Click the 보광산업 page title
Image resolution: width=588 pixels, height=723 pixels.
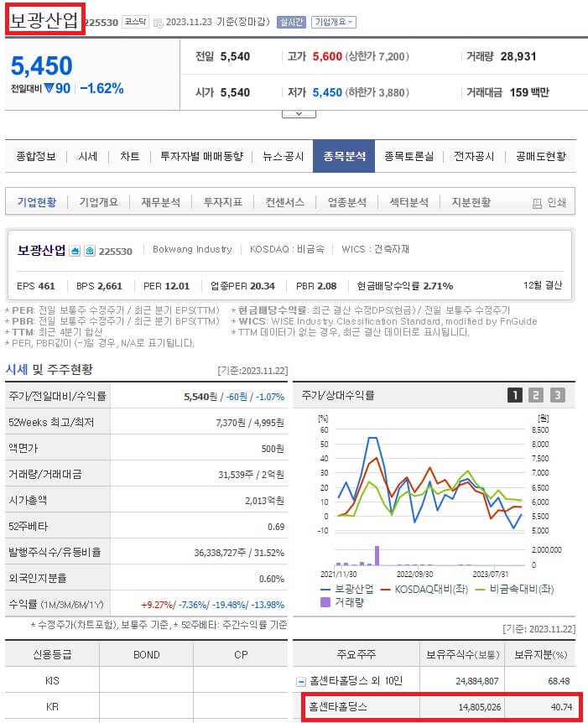pyautogui.click(x=44, y=19)
